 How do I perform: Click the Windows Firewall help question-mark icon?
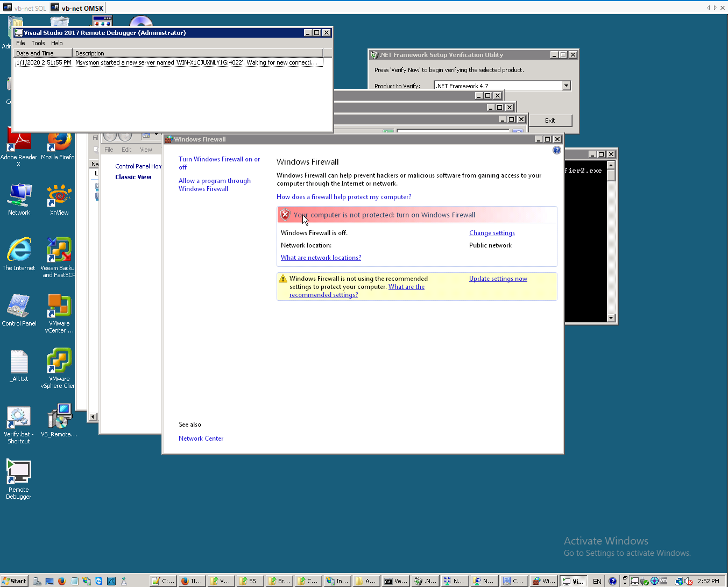[x=556, y=151]
